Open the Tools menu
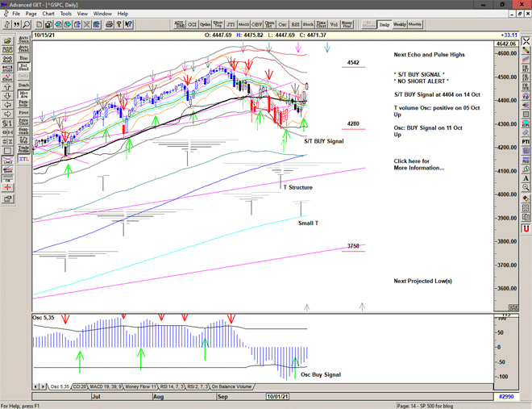532x409 pixels. [66, 14]
